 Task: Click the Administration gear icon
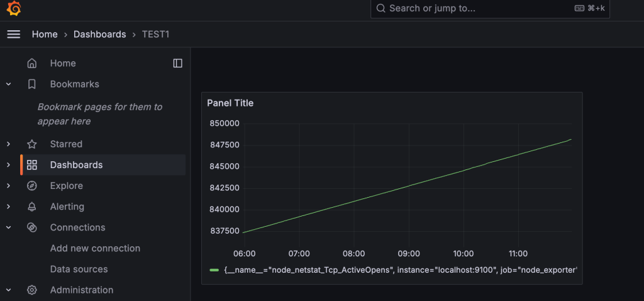pos(31,290)
